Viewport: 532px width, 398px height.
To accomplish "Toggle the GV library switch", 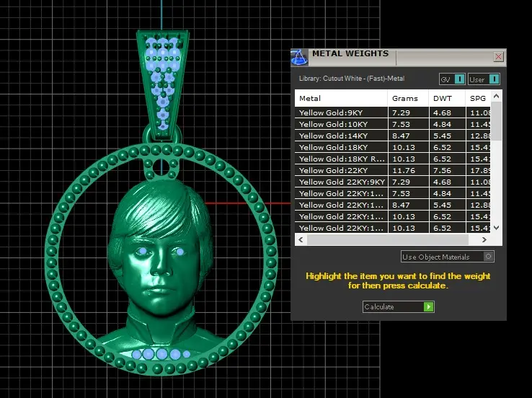I will [452, 79].
